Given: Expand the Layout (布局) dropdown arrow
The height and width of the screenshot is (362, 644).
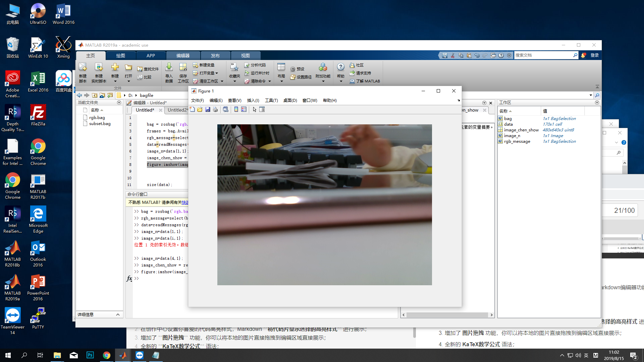Looking at the screenshot, I should pyautogui.click(x=281, y=81).
